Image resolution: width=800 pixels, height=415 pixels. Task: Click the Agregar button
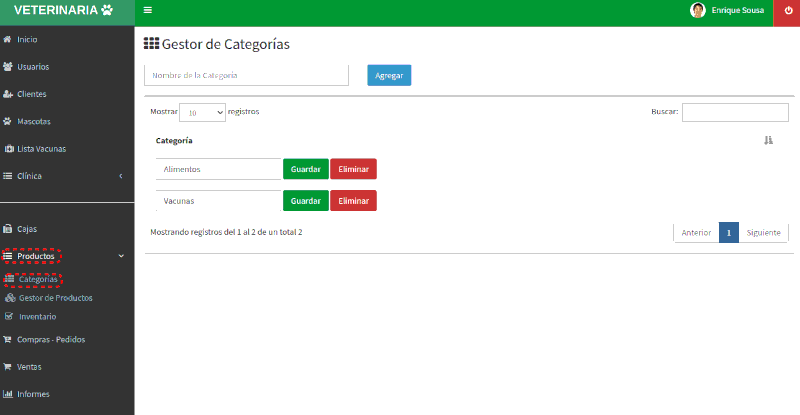click(x=389, y=76)
